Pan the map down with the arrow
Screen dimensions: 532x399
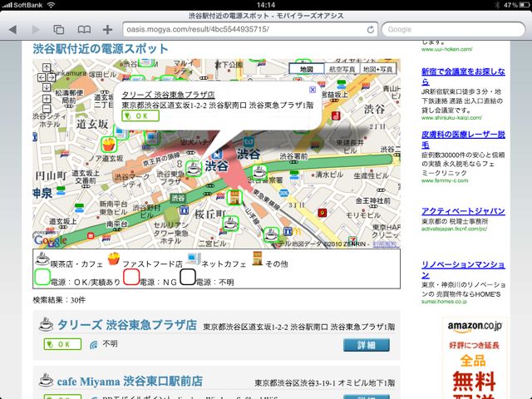[x=47, y=87]
